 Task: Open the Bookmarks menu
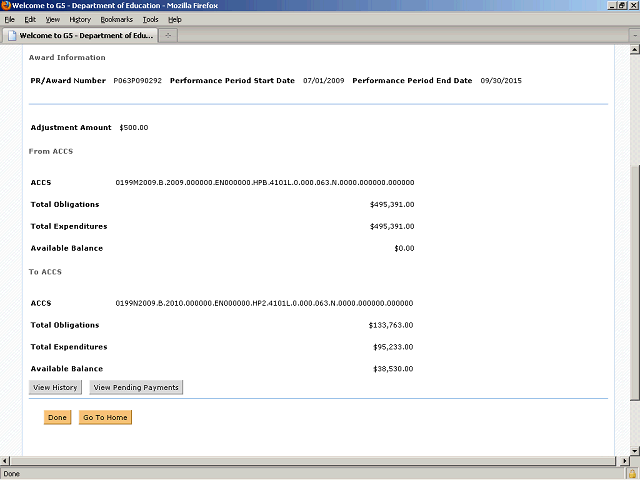[x=117, y=20]
